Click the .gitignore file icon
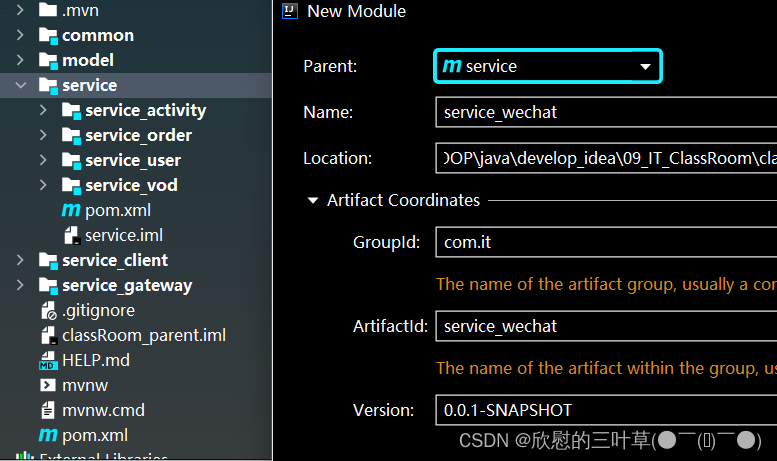Viewport: 777px width, 461px height. click(49, 310)
